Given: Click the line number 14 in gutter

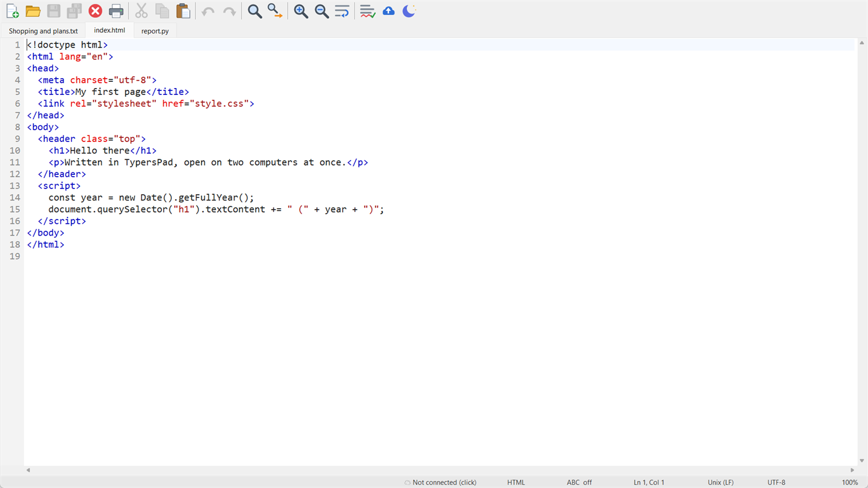Looking at the screenshot, I should [15, 198].
